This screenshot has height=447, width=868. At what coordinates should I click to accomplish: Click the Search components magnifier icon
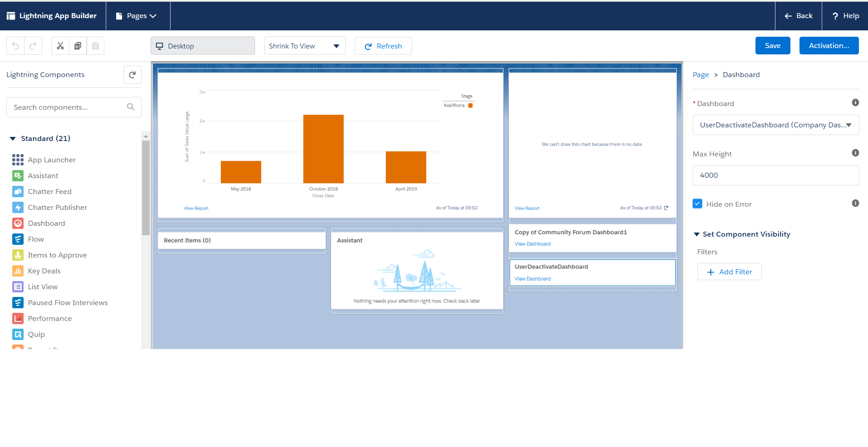pyautogui.click(x=131, y=107)
